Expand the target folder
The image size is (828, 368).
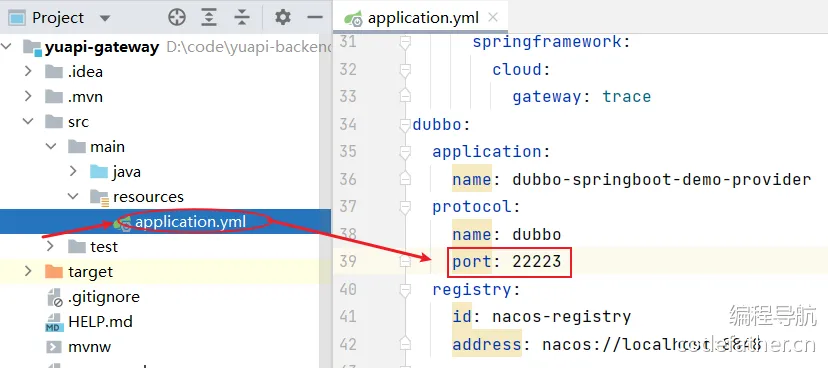coord(29,271)
